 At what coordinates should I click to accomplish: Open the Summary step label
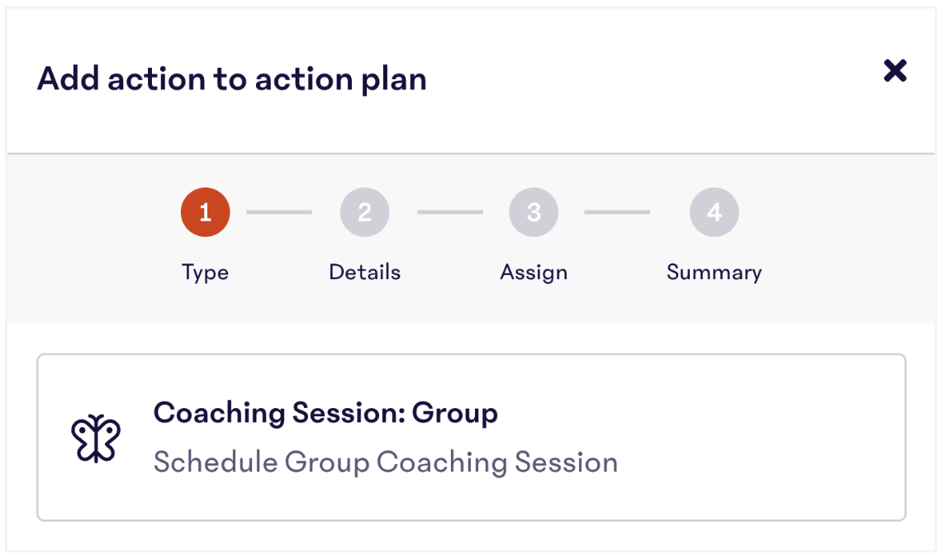click(715, 273)
